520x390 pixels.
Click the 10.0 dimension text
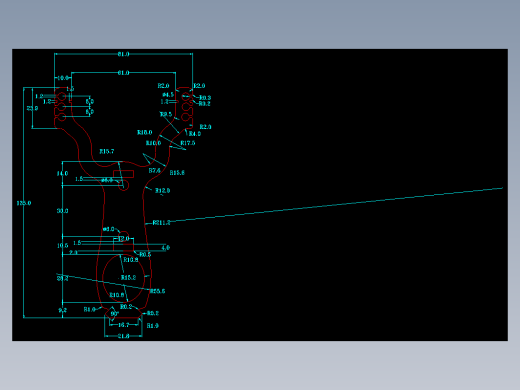point(63,78)
